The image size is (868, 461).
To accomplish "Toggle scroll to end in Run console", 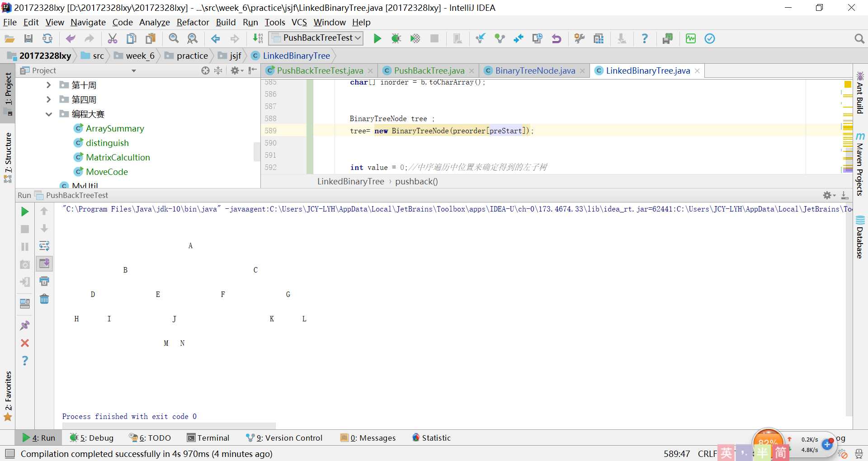I will 44,263.
